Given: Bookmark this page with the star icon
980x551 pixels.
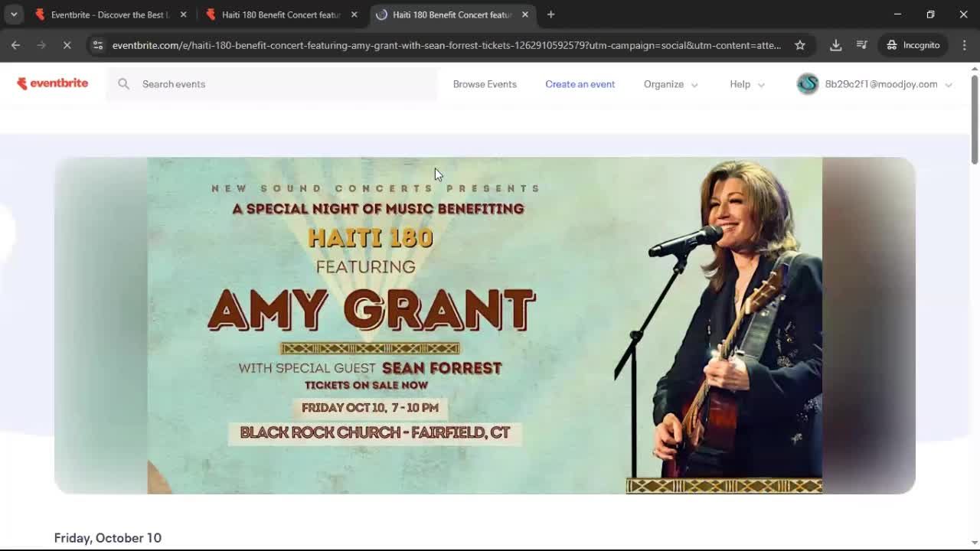Looking at the screenshot, I should click(x=800, y=45).
